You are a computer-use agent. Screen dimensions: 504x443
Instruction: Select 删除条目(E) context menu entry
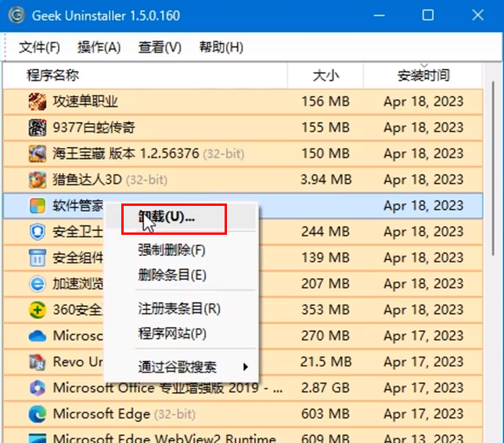(x=172, y=276)
